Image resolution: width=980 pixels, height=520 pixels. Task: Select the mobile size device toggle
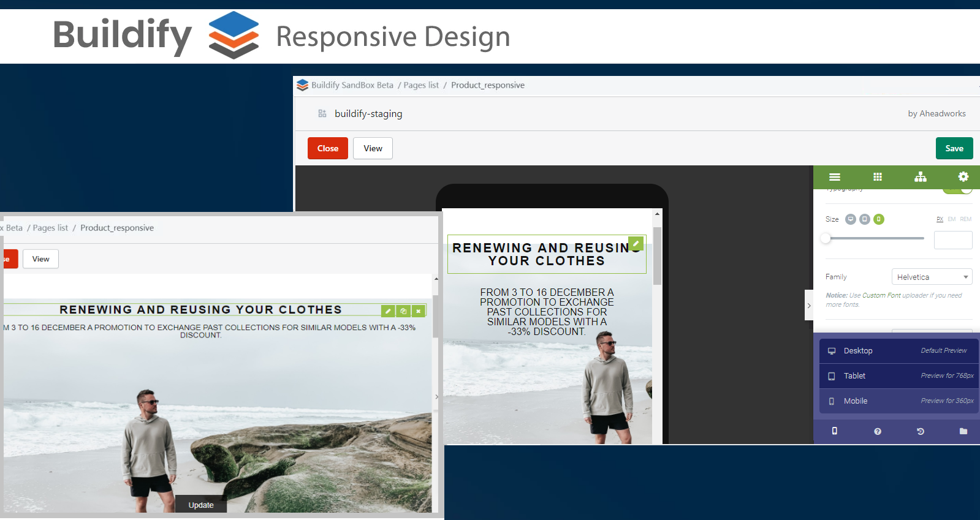878,219
